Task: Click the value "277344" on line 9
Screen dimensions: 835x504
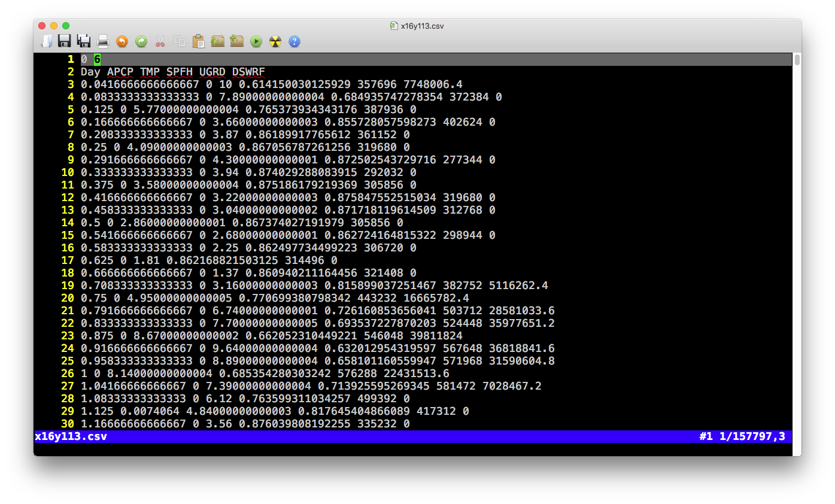Action: (463, 160)
